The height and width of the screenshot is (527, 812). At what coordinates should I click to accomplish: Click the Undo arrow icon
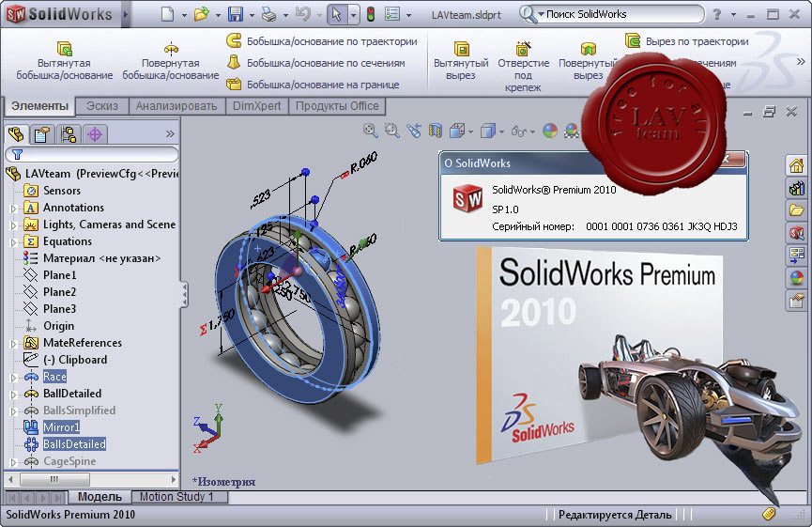[x=302, y=14]
